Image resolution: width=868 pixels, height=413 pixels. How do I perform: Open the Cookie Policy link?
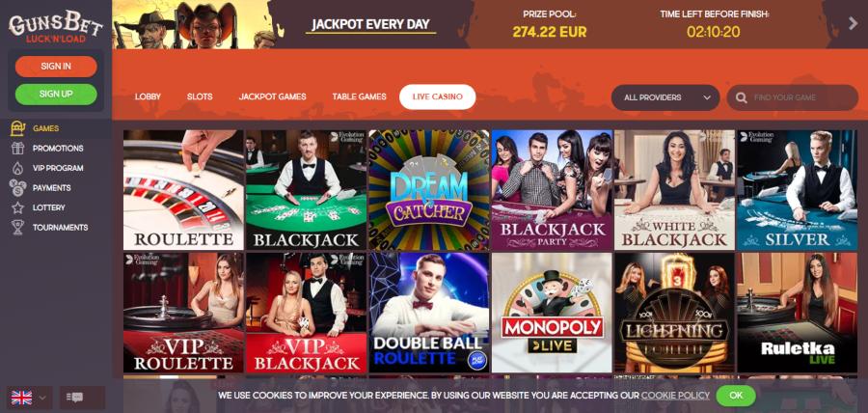click(675, 396)
